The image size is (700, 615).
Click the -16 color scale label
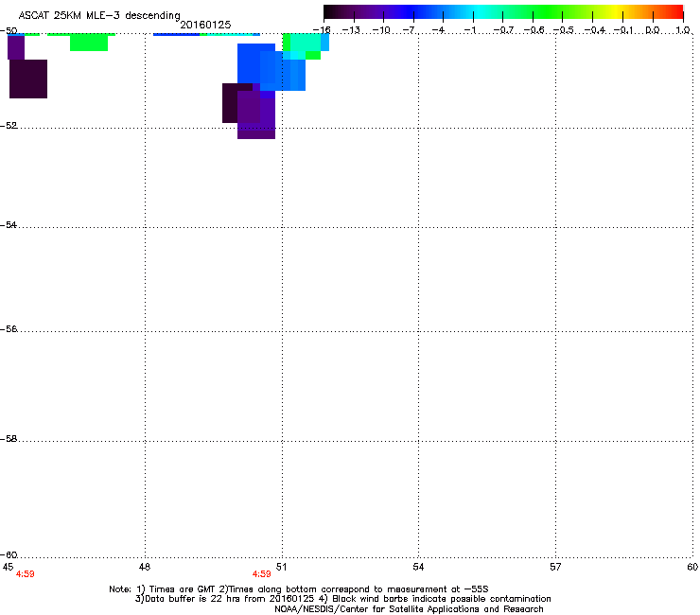pos(322,30)
